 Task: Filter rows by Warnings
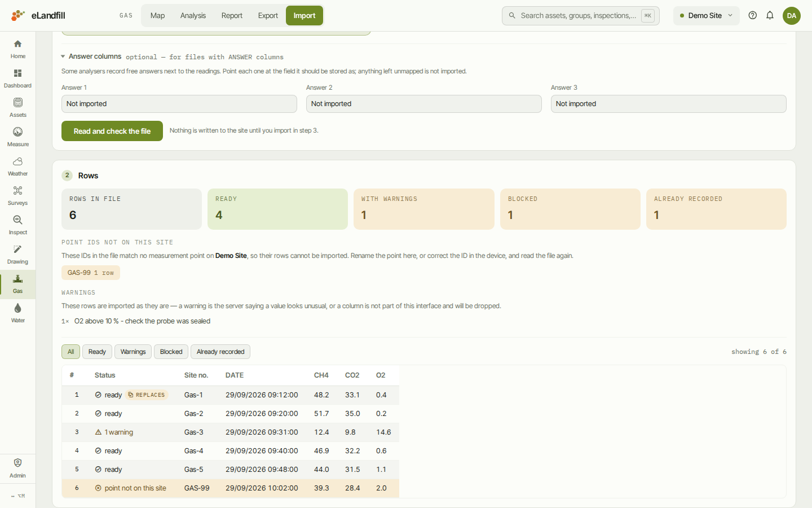click(x=133, y=352)
